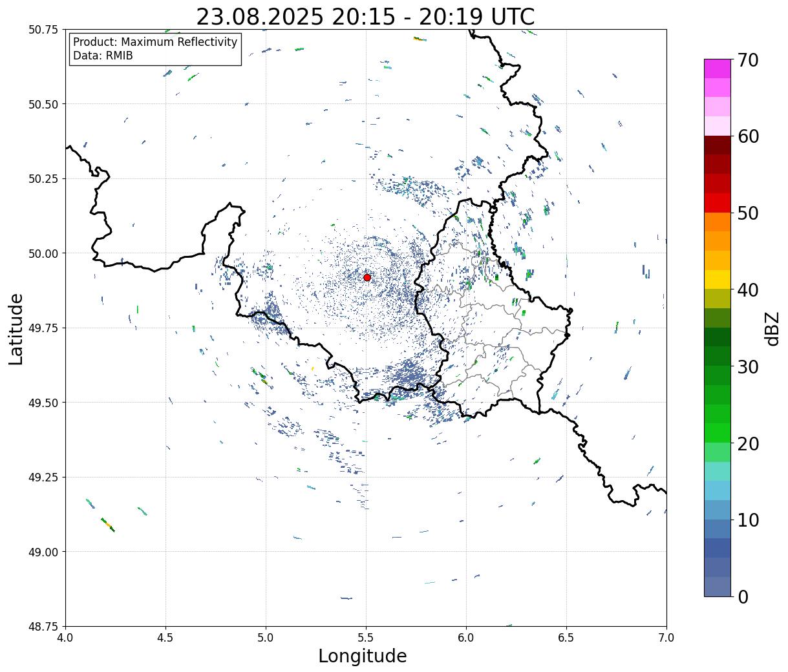
Task: Click the "Data: RMIB" text
Action: [103, 56]
